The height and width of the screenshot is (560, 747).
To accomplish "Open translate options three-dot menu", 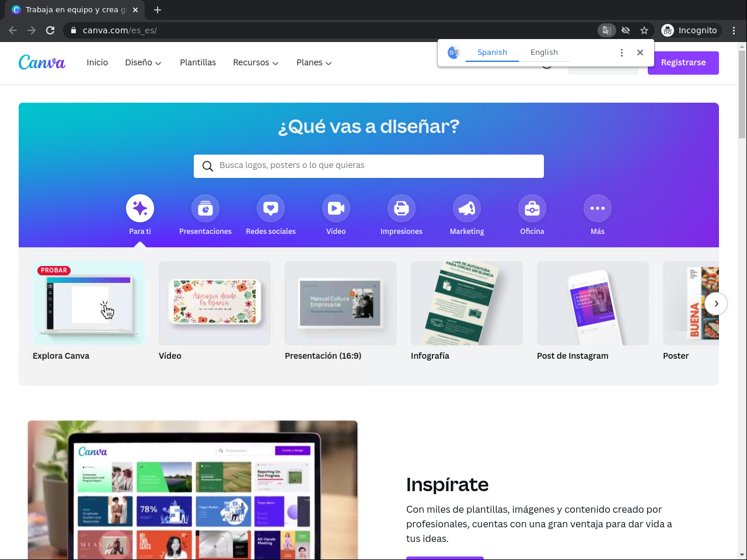I will pyautogui.click(x=622, y=52).
